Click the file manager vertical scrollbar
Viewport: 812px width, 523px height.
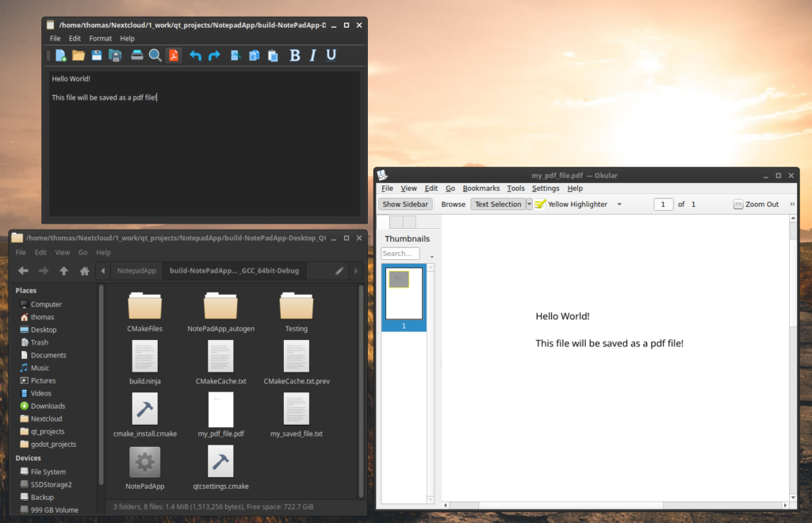[x=361, y=380]
